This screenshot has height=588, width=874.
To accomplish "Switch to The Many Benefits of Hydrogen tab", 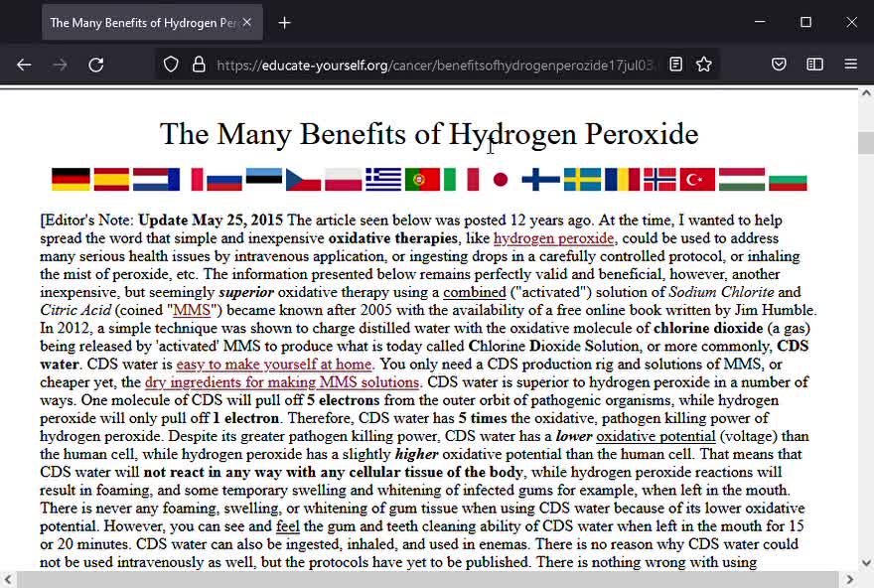I will click(152, 22).
